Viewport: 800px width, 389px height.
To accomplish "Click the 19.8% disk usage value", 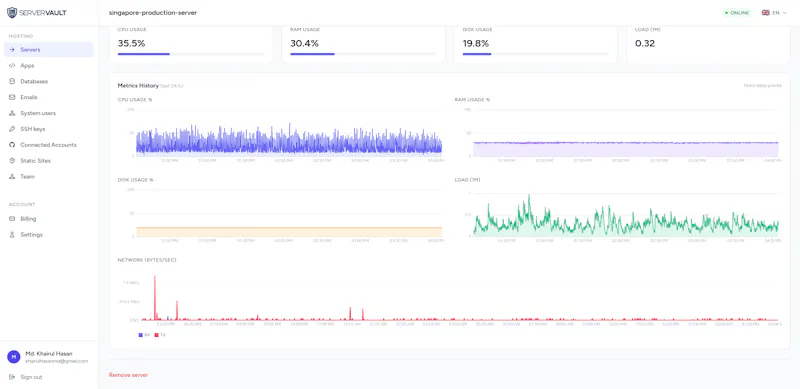I will 476,43.
